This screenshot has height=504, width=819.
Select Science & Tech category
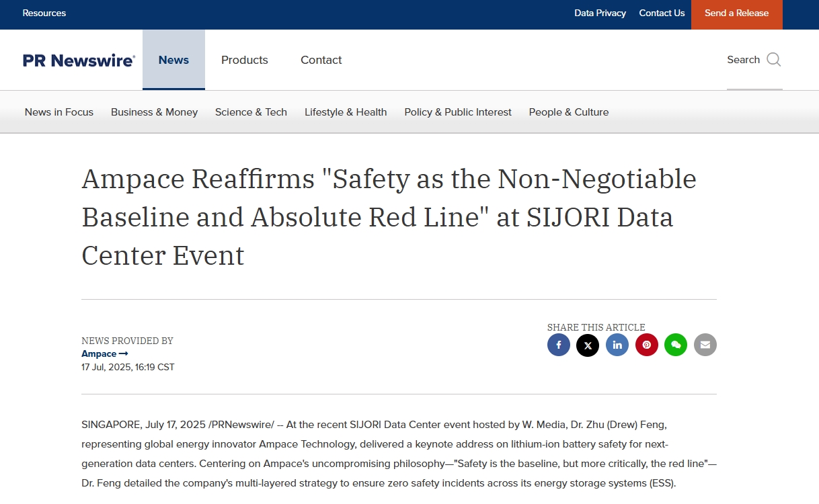click(x=251, y=112)
